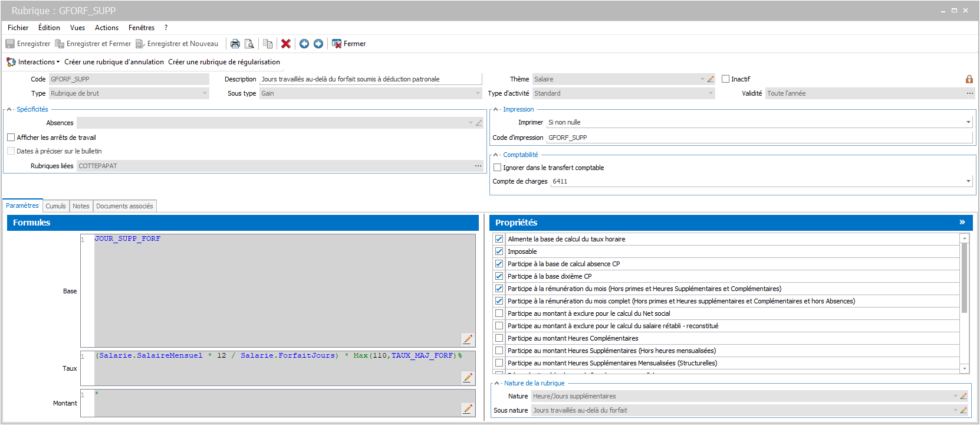Open the Compte de charges dropdown
This screenshot has height=425, width=980.
click(968, 181)
